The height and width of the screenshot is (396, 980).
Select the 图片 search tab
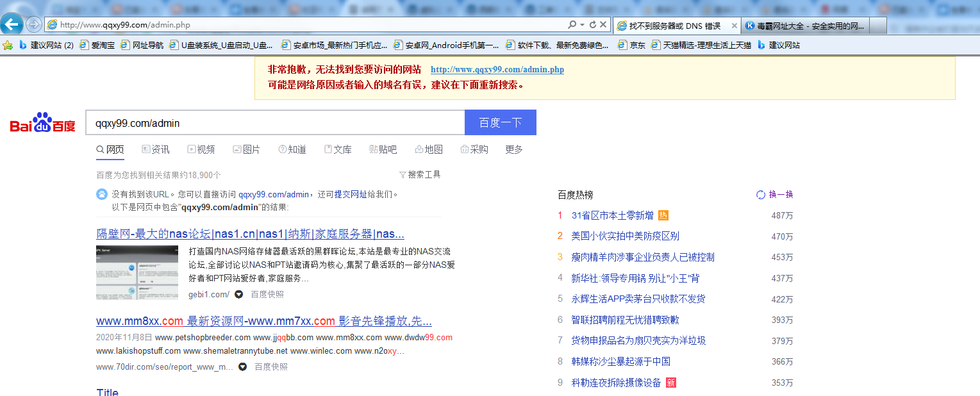pyautogui.click(x=246, y=149)
